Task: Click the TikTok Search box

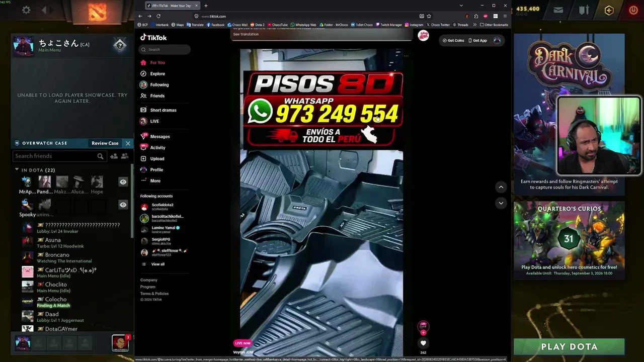Action: click(165, 49)
